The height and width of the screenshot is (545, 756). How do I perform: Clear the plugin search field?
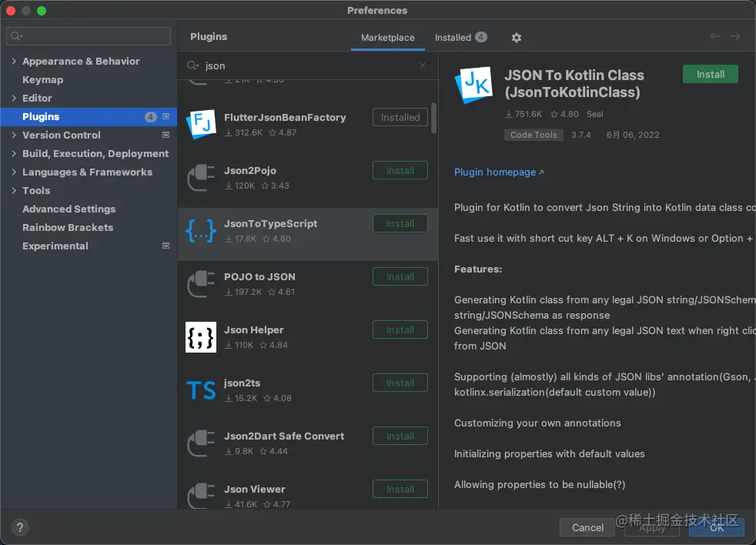click(x=423, y=66)
